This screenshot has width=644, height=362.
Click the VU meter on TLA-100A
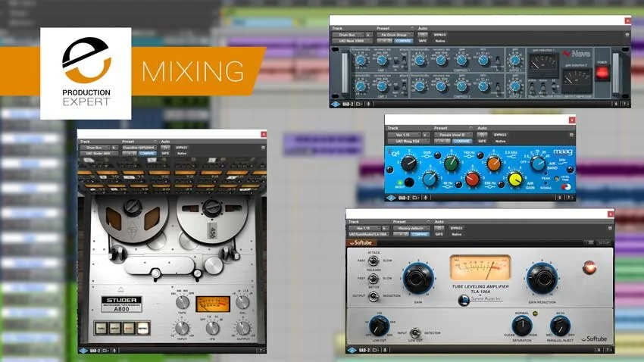480,267
